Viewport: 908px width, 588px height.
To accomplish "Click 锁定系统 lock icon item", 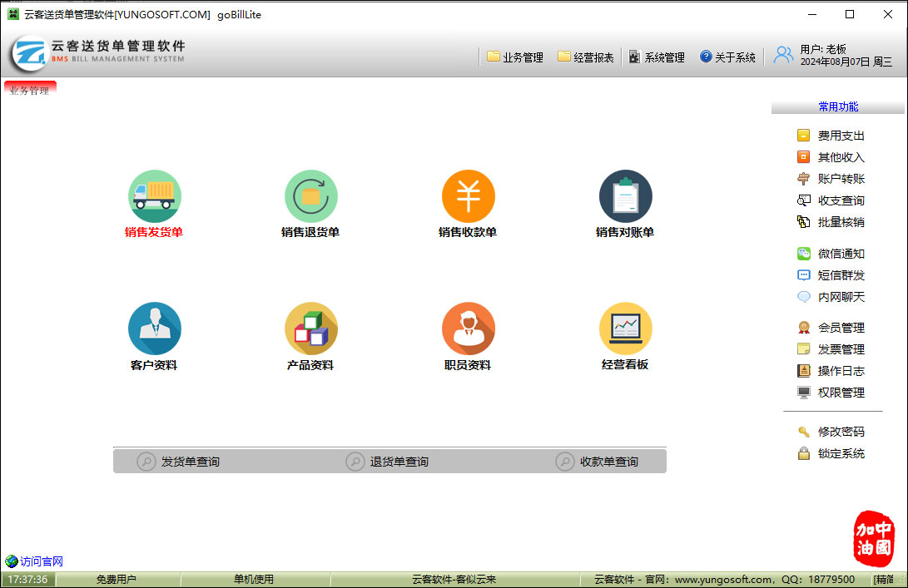I will pos(832,453).
